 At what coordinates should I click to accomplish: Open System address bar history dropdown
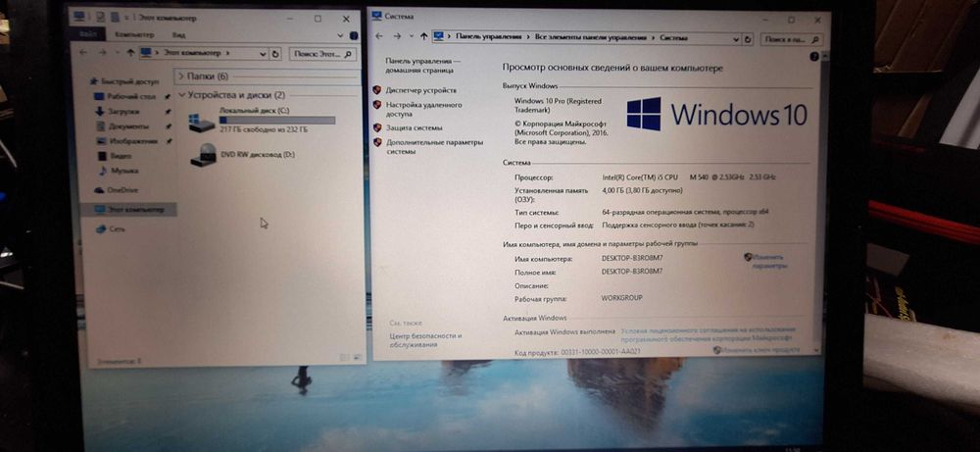click(734, 39)
